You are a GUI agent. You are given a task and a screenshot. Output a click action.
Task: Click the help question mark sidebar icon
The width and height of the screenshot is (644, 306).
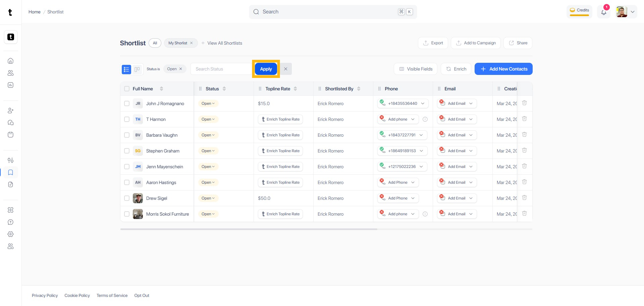(x=10, y=222)
